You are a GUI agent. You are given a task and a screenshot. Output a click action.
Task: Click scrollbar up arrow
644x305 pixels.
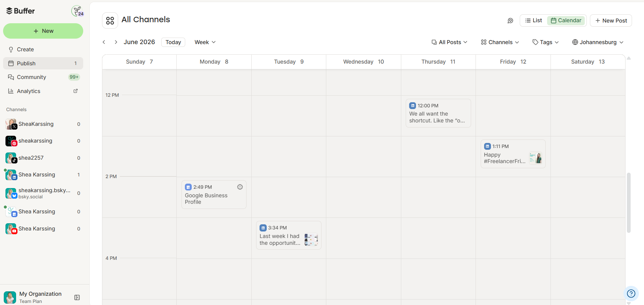coord(629,58)
